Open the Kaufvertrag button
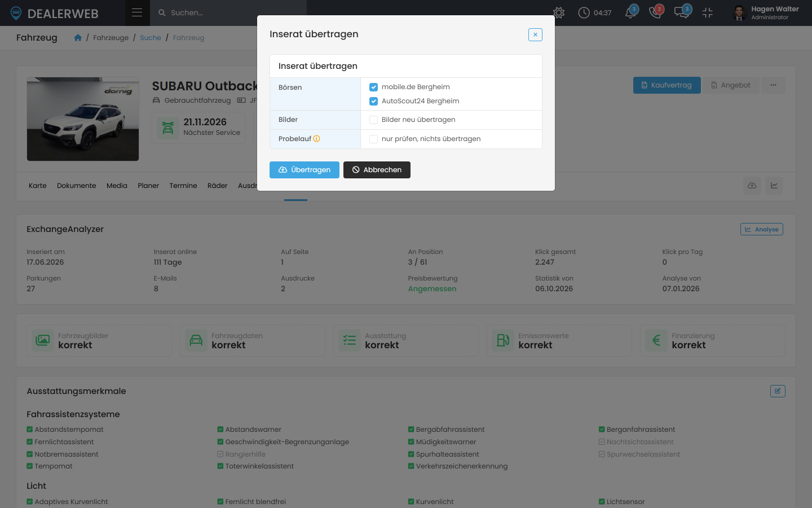This screenshot has width=812, height=508. tap(667, 85)
